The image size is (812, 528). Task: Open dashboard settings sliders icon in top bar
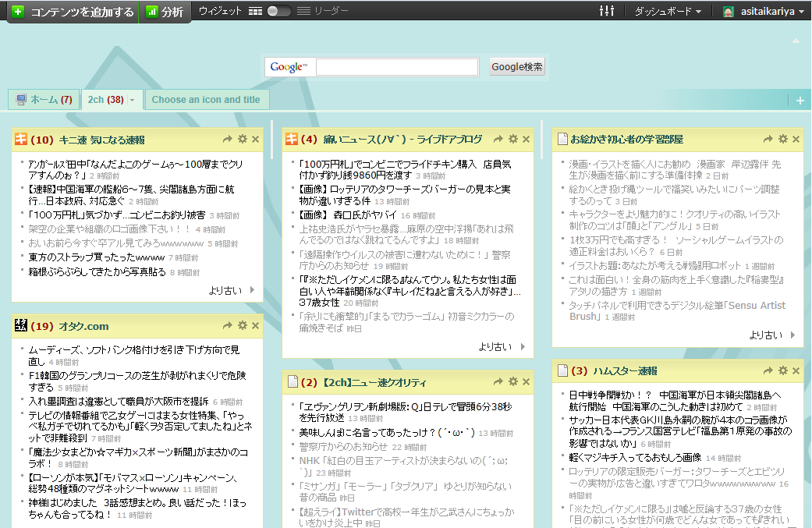606,11
